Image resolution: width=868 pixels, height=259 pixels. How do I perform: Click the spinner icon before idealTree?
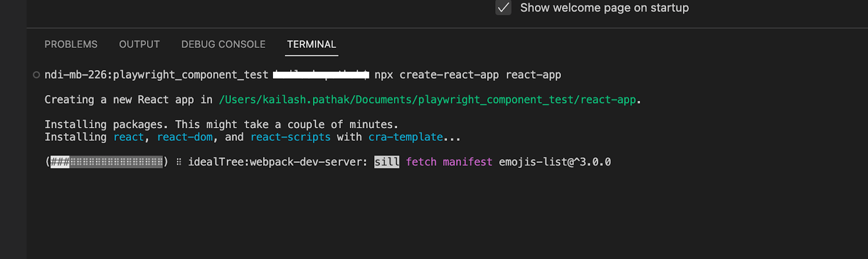tap(178, 162)
